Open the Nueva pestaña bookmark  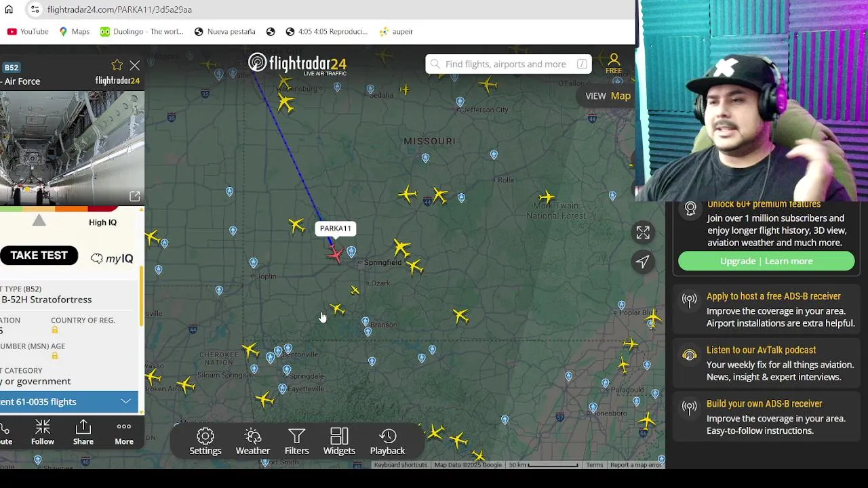click(x=224, y=31)
